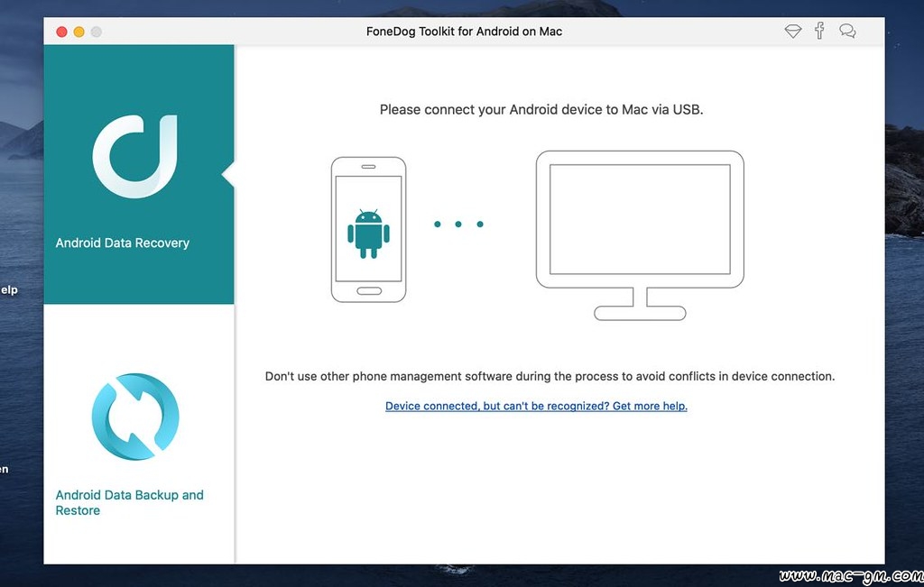Click the computer monitor illustration
This screenshot has width=924, height=587.
[640, 235]
